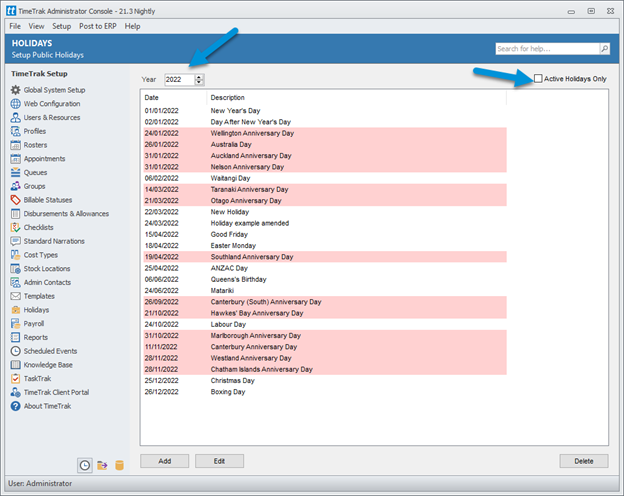Increase the Year with up arrow
Viewport: 624px width, 496px height.
[199, 77]
